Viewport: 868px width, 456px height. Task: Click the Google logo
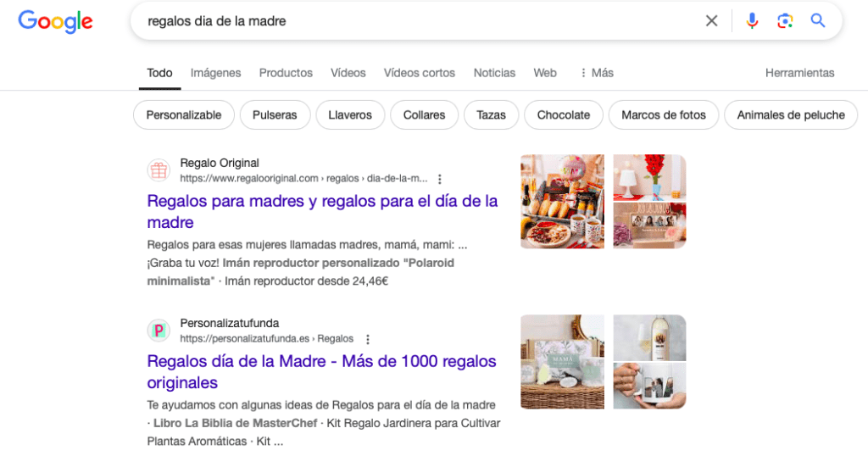pos(55,21)
